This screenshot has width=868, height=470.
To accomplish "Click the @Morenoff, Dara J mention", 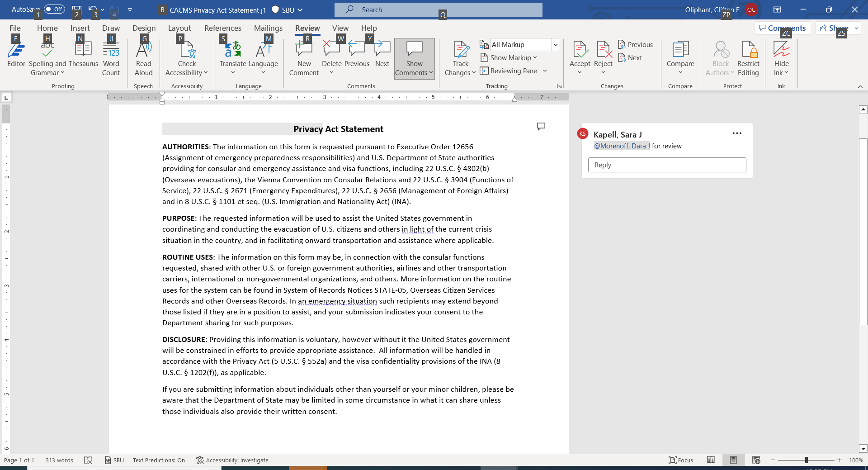I will coord(622,146).
